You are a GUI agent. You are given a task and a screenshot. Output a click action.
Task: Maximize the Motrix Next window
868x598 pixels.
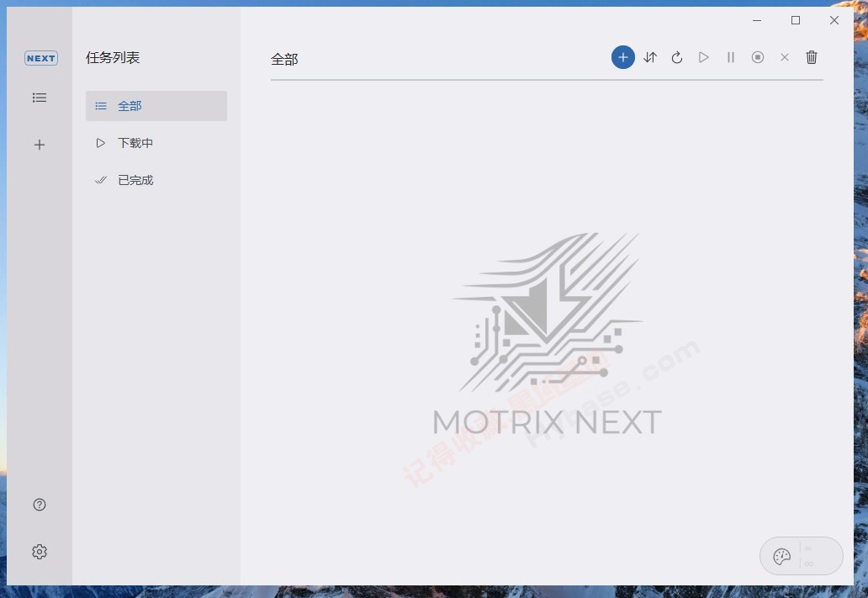tap(795, 20)
